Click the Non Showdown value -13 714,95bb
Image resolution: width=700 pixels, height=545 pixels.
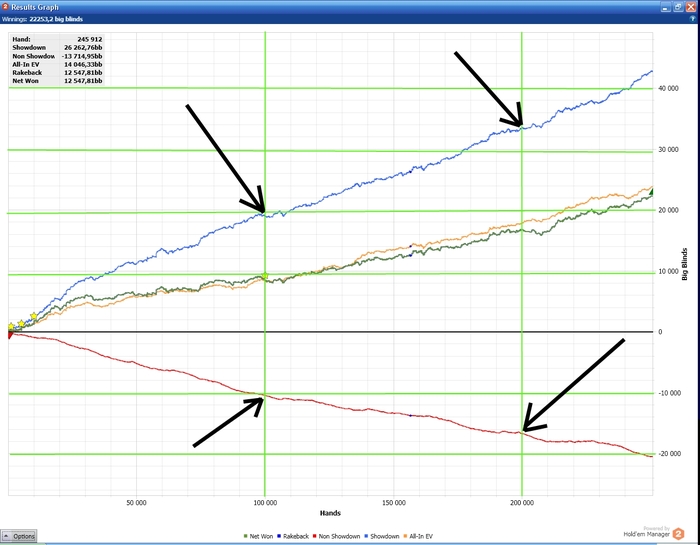(x=82, y=56)
